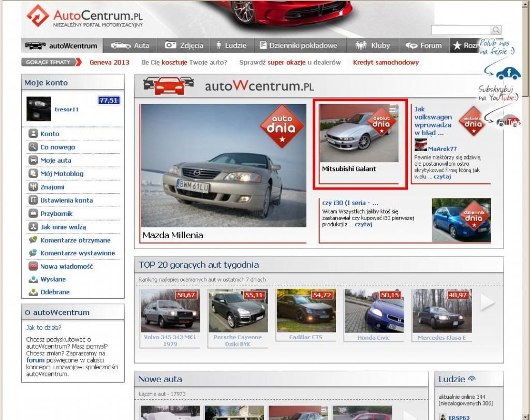
Task: Open the KRSP63 user link
Action: point(459,417)
